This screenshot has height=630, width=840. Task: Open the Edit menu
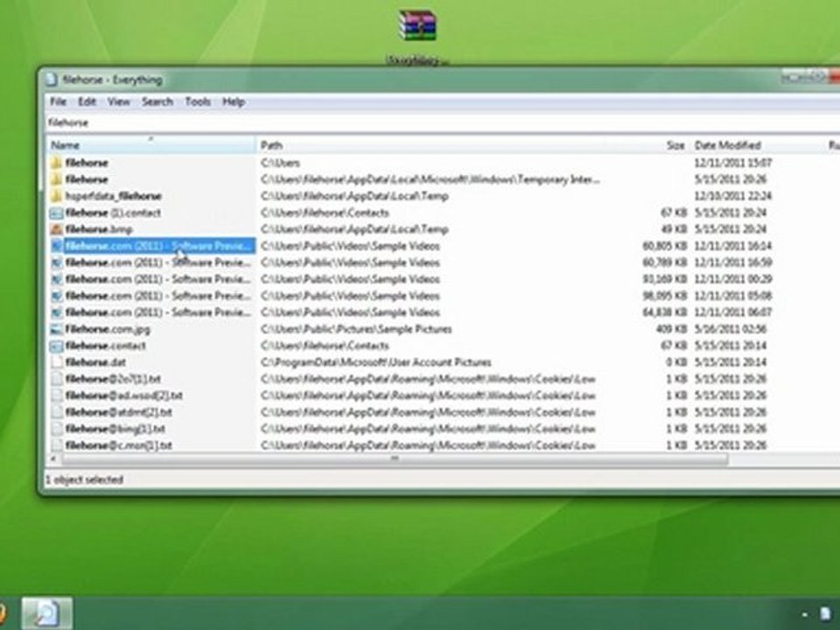click(87, 101)
